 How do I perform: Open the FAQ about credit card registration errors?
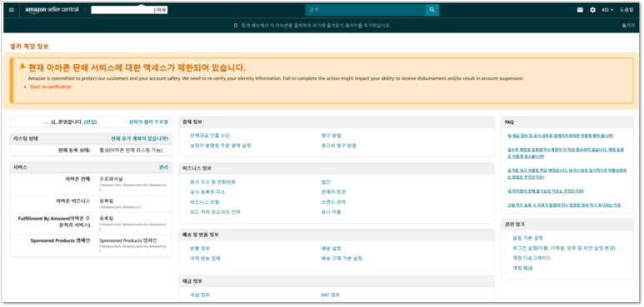(x=564, y=205)
